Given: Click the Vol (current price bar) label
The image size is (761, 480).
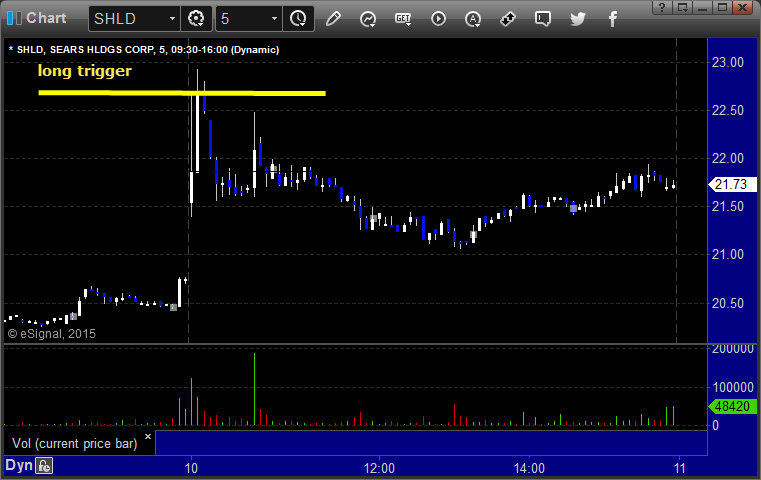Looking at the screenshot, I should click(x=75, y=444).
